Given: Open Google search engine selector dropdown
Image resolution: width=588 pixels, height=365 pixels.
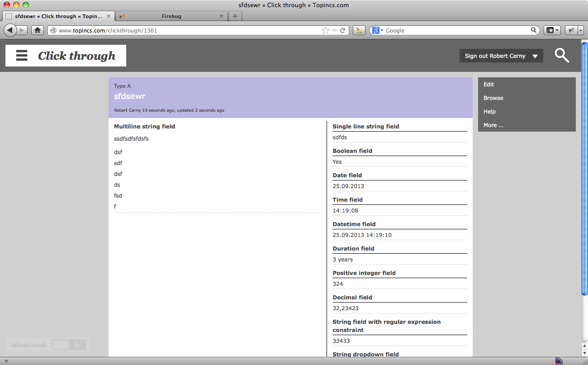Looking at the screenshot, I should click(x=378, y=30).
